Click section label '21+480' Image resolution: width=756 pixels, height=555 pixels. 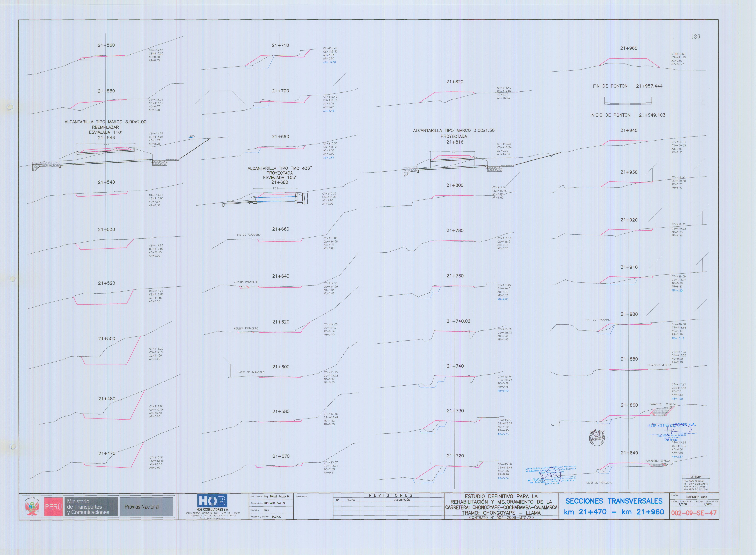107,399
